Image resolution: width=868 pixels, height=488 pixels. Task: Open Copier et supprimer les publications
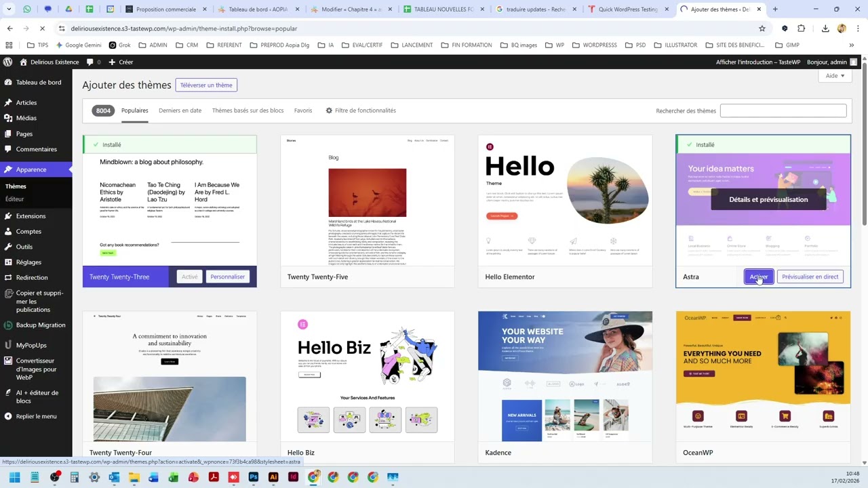coord(36,301)
